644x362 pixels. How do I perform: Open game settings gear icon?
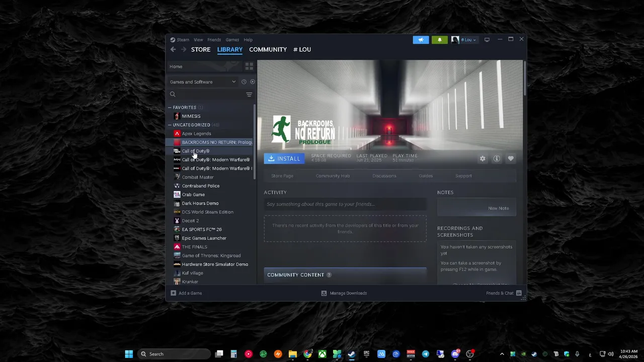pyautogui.click(x=482, y=159)
